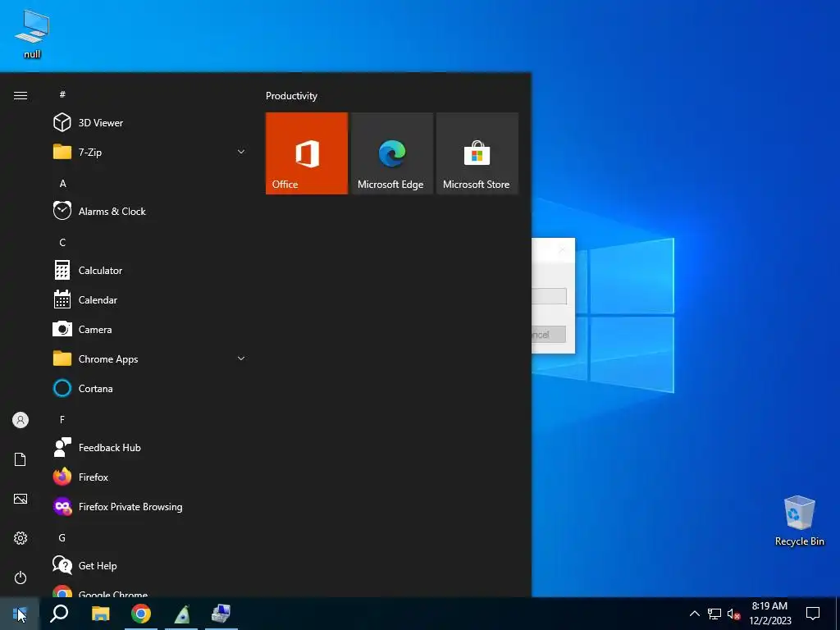The image size is (840, 630).
Task: Open the green cone app on taskbar
Action: pos(181,614)
